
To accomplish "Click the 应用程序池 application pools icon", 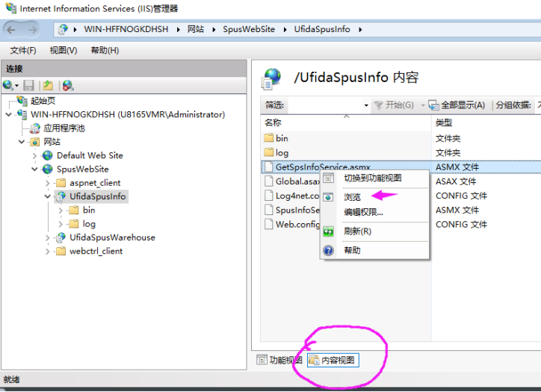I will (x=35, y=128).
